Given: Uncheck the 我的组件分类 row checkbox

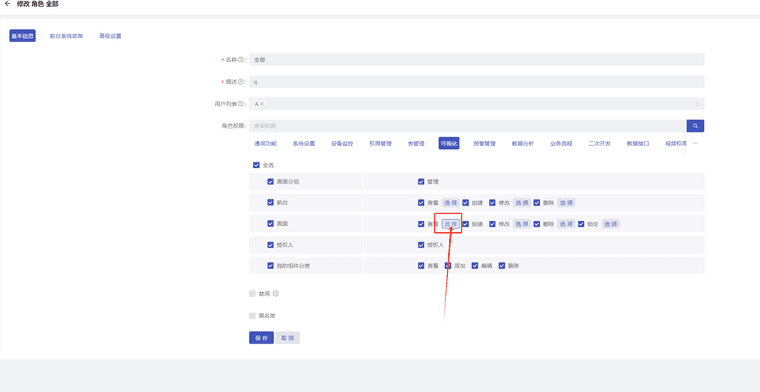Looking at the screenshot, I should coord(270,266).
